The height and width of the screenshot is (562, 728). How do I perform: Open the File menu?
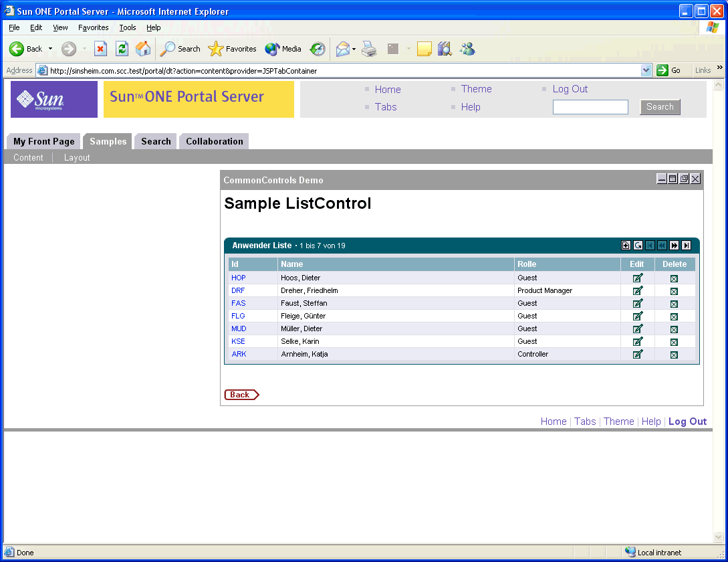(15, 27)
